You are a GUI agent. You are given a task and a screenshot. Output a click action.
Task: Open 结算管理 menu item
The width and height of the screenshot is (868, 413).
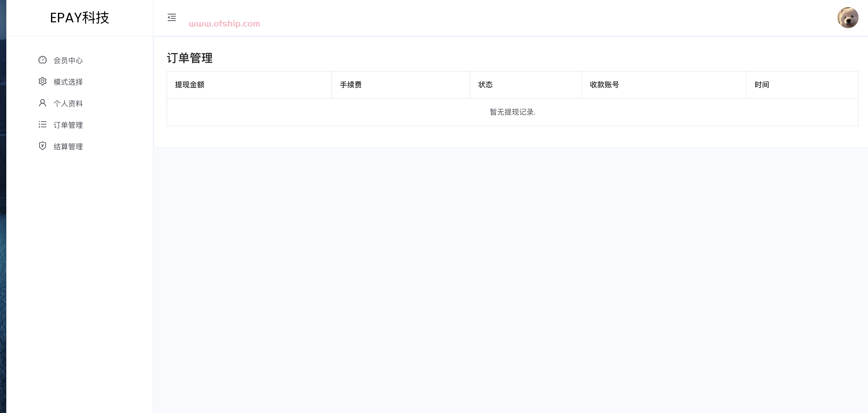pos(68,147)
